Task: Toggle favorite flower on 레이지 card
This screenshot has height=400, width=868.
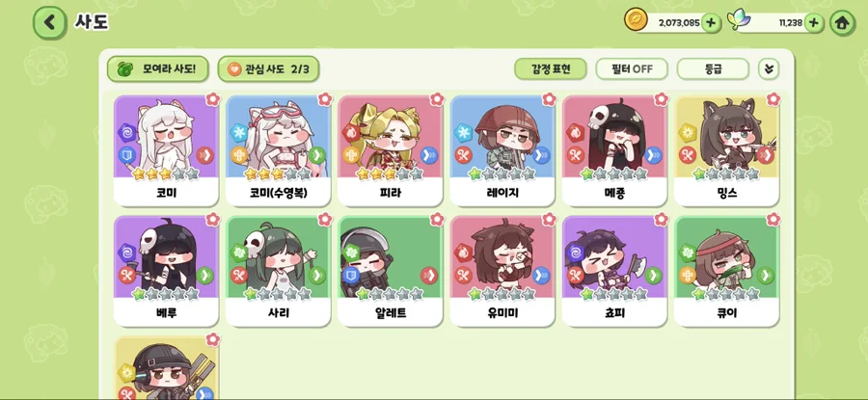Action: point(549,99)
